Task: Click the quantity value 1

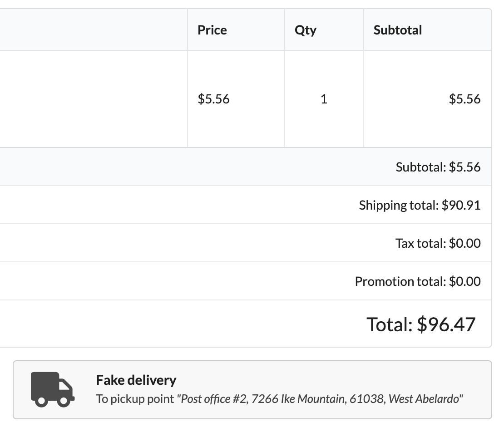Action: pos(324,99)
